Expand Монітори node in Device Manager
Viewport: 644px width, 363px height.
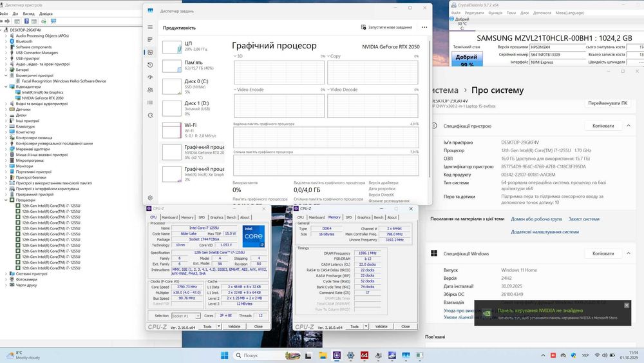[x=6, y=166]
